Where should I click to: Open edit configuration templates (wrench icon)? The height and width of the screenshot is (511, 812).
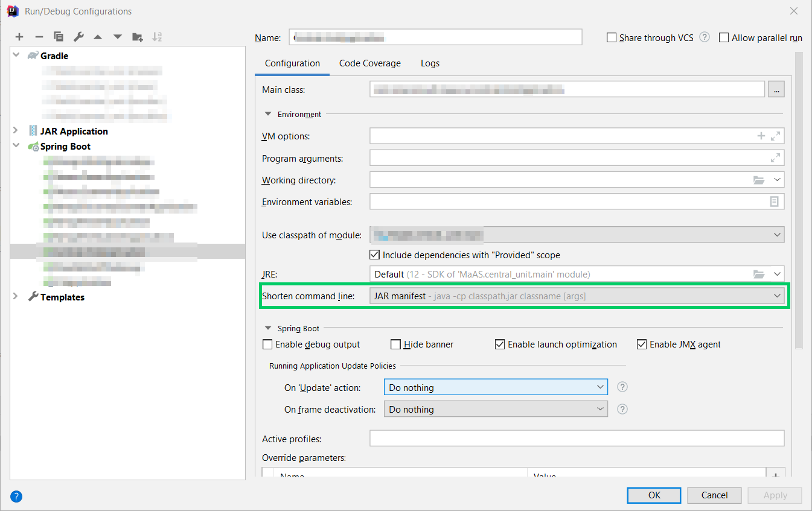click(78, 37)
